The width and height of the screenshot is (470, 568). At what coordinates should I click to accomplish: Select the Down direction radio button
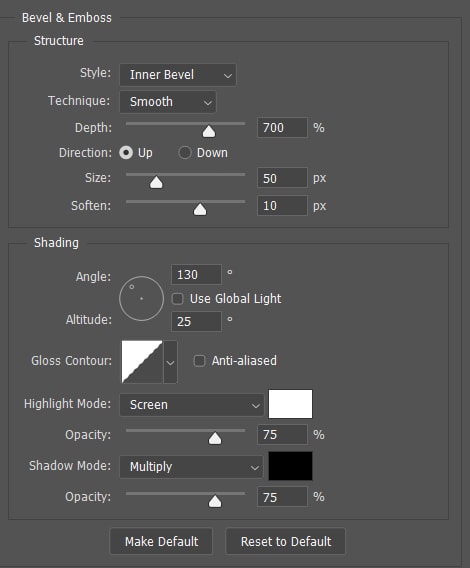(x=184, y=153)
